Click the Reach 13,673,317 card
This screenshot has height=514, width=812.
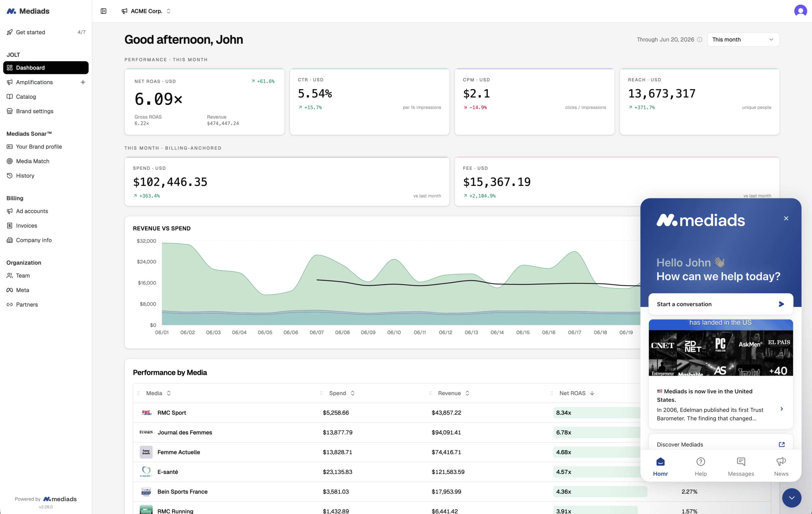(699, 102)
